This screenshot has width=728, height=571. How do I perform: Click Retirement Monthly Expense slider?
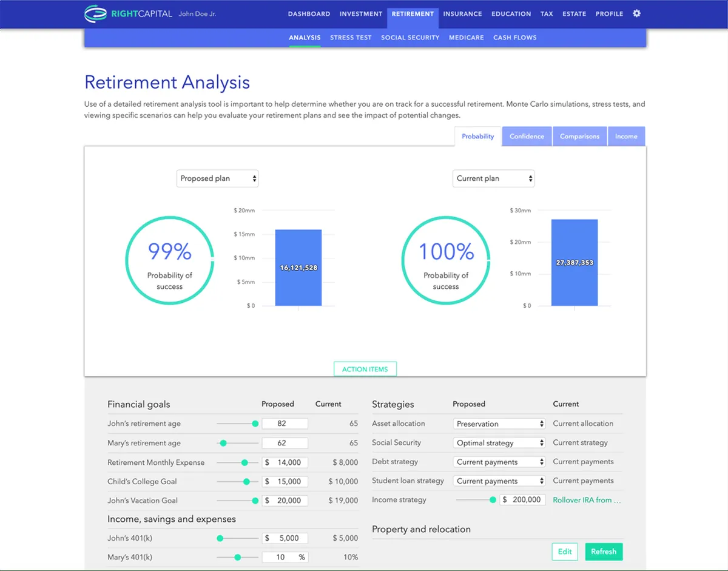click(237, 462)
